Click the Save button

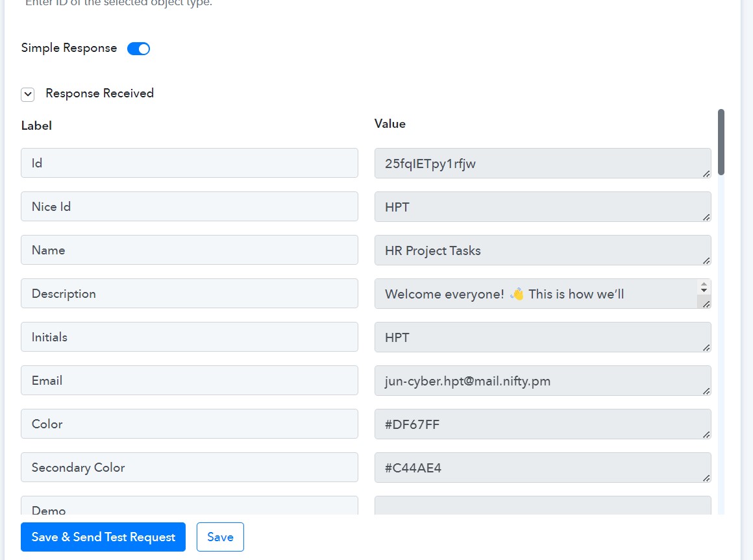pyautogui.click(x=220, y=537)
